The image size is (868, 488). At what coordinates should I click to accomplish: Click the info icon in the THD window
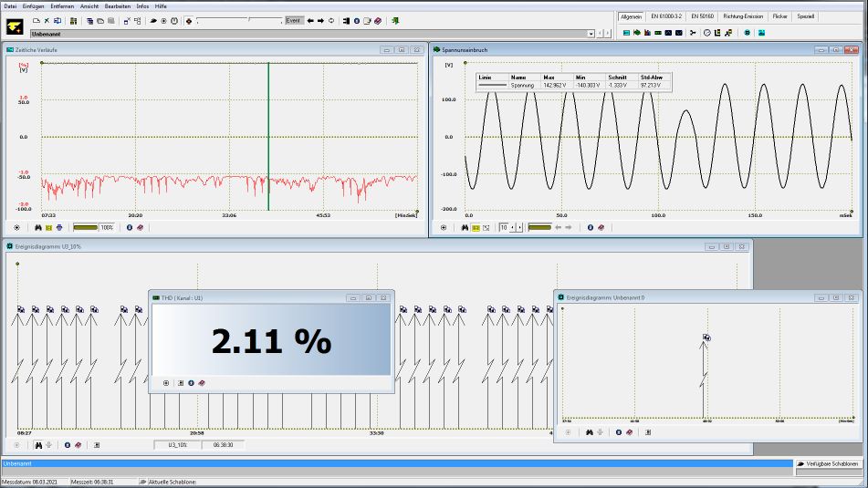191,383
